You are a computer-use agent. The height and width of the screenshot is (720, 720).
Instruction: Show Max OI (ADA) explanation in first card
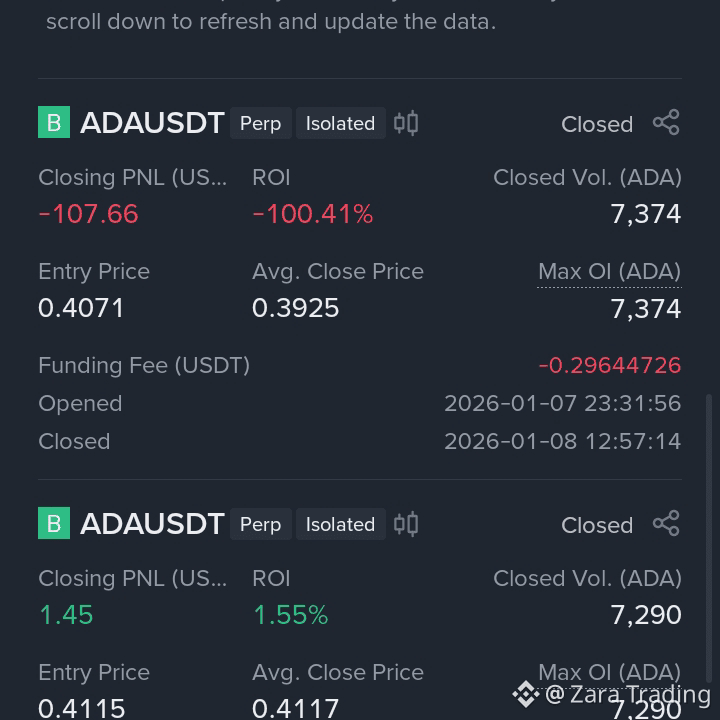pos(609,272)
